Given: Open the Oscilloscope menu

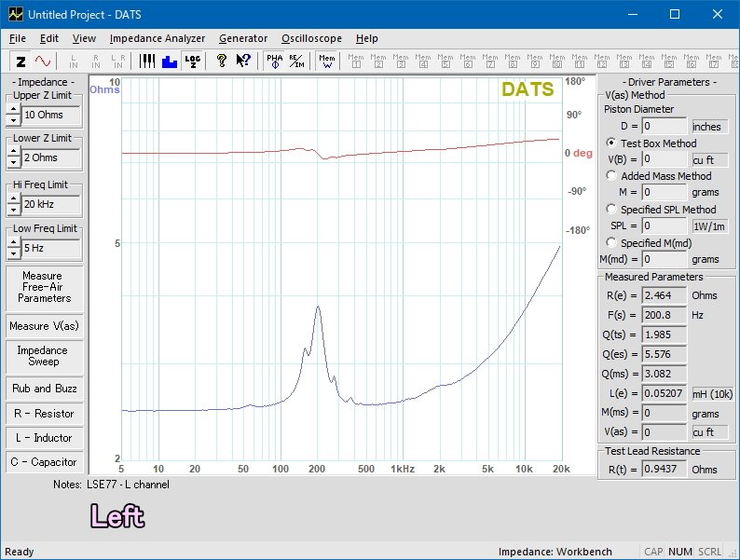Looking at the screenshot, I should (x=311, y=39).
